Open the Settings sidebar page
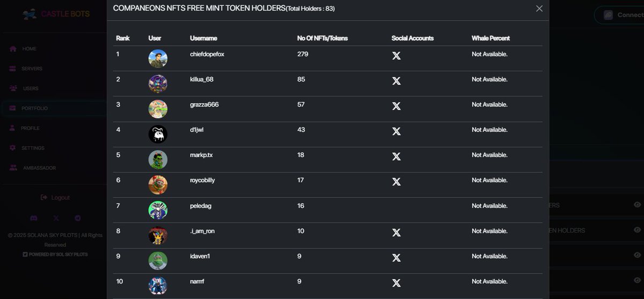 [33, 148]
